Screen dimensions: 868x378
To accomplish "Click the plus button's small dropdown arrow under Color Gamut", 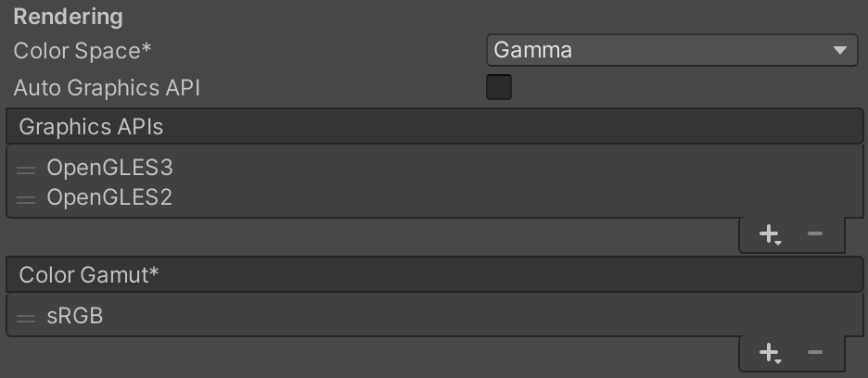I will 779,359.
